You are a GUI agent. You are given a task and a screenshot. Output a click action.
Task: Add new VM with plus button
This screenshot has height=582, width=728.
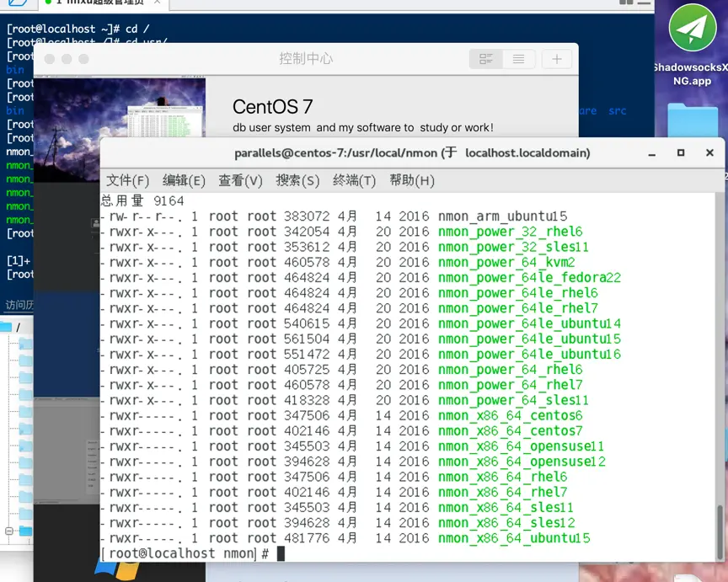click(557, 59)
